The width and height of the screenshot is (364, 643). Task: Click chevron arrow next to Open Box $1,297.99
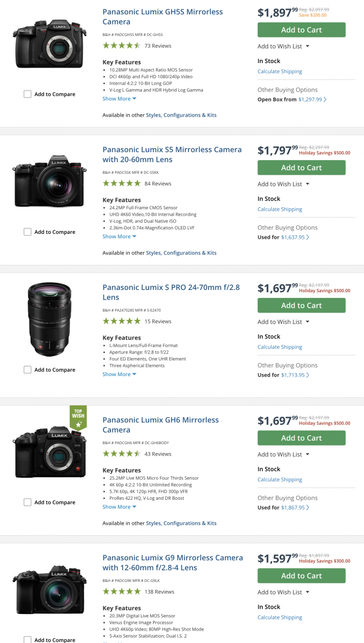[x=325, y=99]
